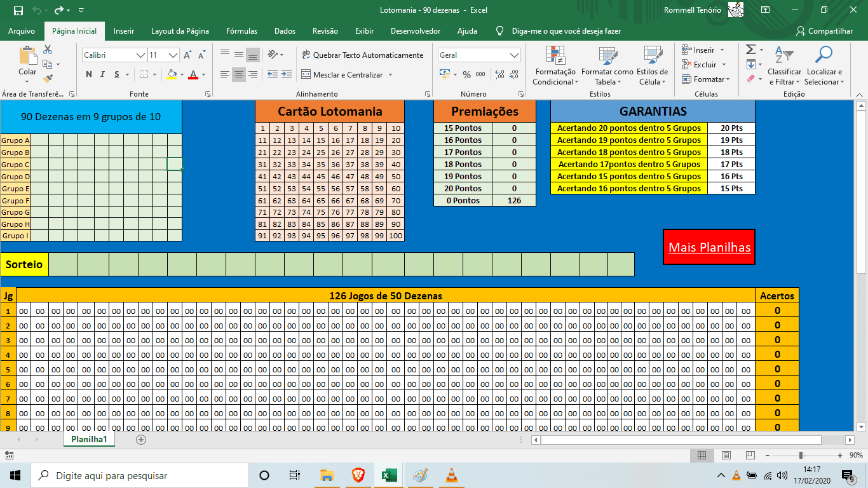
Task: Click the Compartilhar button
Action: pos(825,30)
